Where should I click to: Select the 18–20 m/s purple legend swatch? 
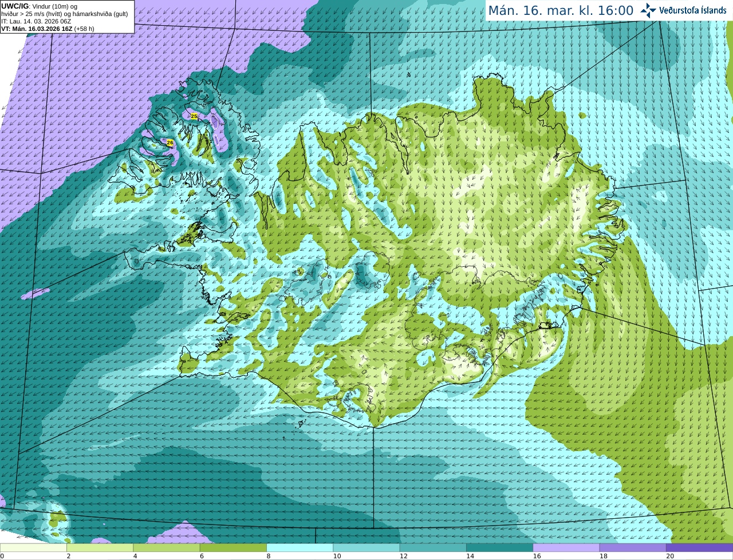pos(632,547)
